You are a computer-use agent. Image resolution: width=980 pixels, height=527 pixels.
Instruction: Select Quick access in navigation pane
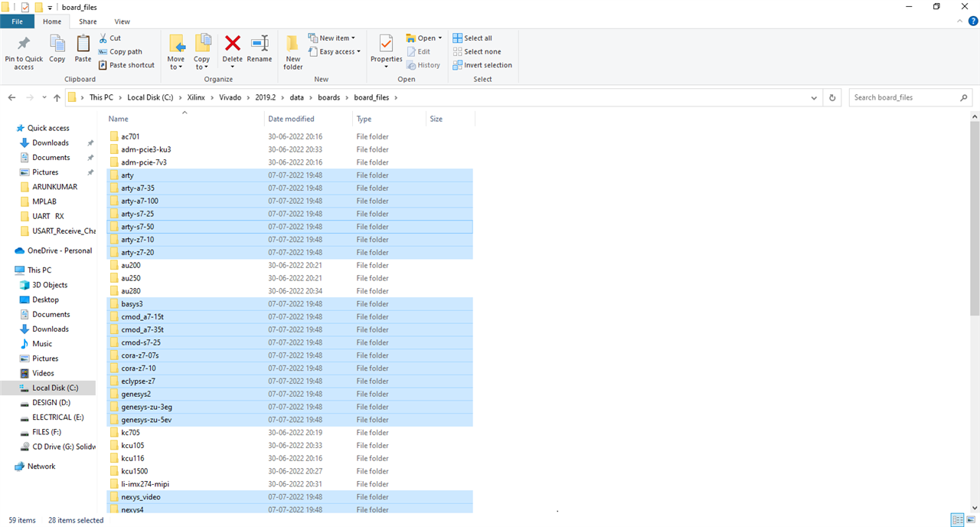pyautogui.click(x=48, y=128)
